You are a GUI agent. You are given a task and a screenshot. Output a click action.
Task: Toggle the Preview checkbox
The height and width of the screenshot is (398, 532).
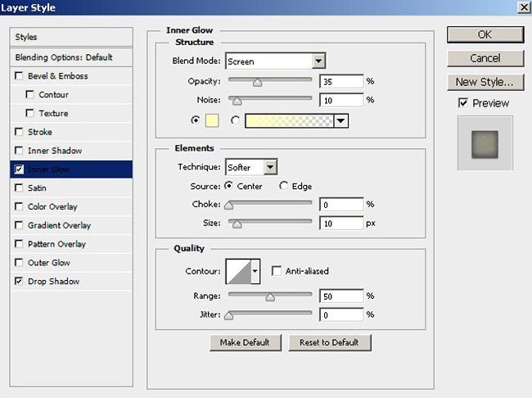463,103
